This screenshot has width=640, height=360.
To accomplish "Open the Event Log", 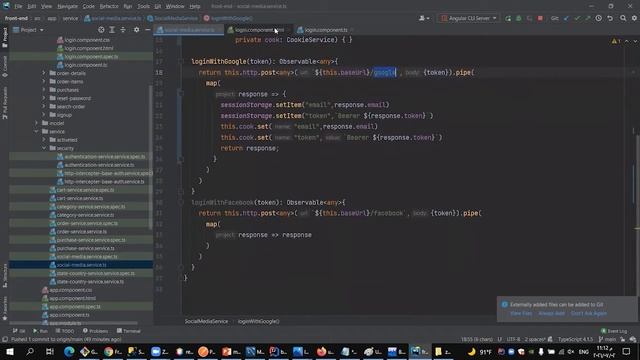I will point(614,331).
